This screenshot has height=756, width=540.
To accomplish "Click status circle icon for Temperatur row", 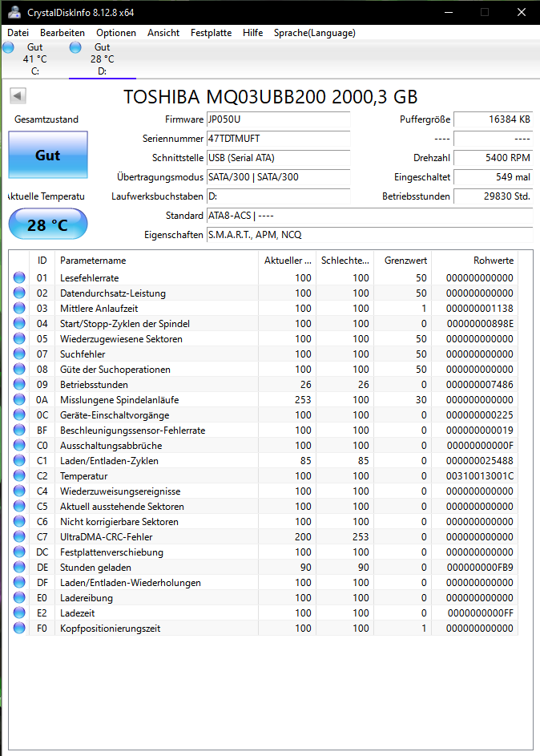I will 19,475.
